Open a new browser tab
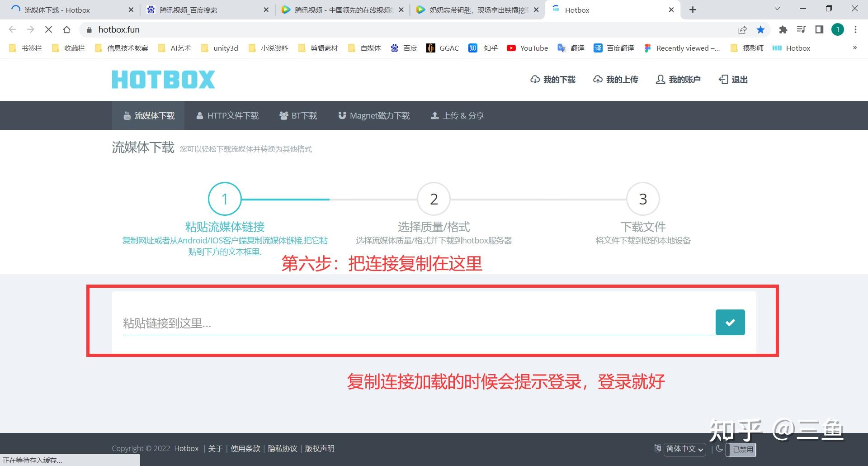Viewport: 868px width, 466px height. [x=693, y=10]
